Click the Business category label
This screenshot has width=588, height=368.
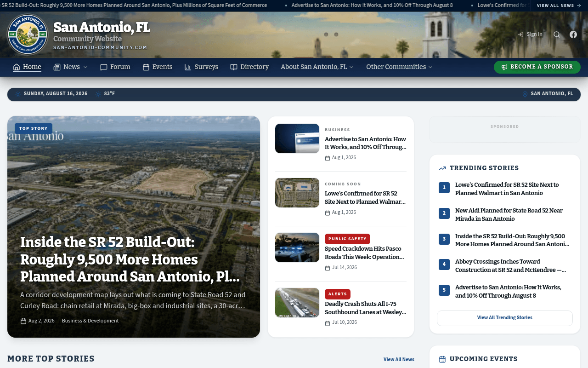(x=337, y=130)
